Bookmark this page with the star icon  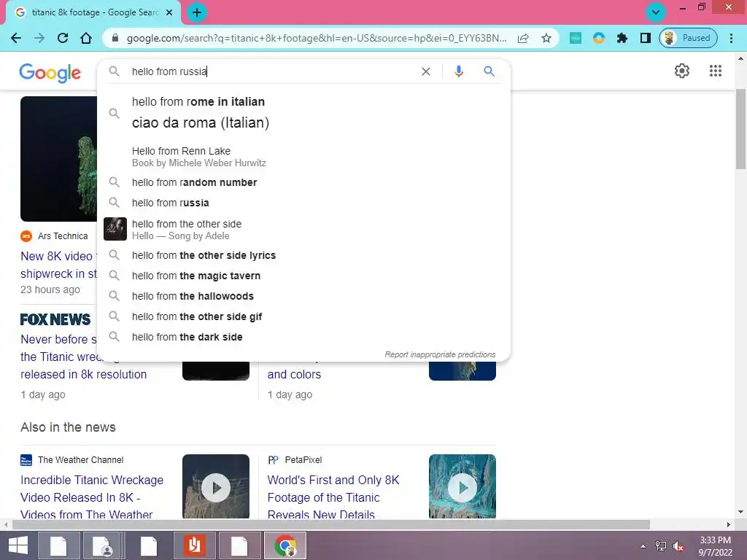click(546, 38)
